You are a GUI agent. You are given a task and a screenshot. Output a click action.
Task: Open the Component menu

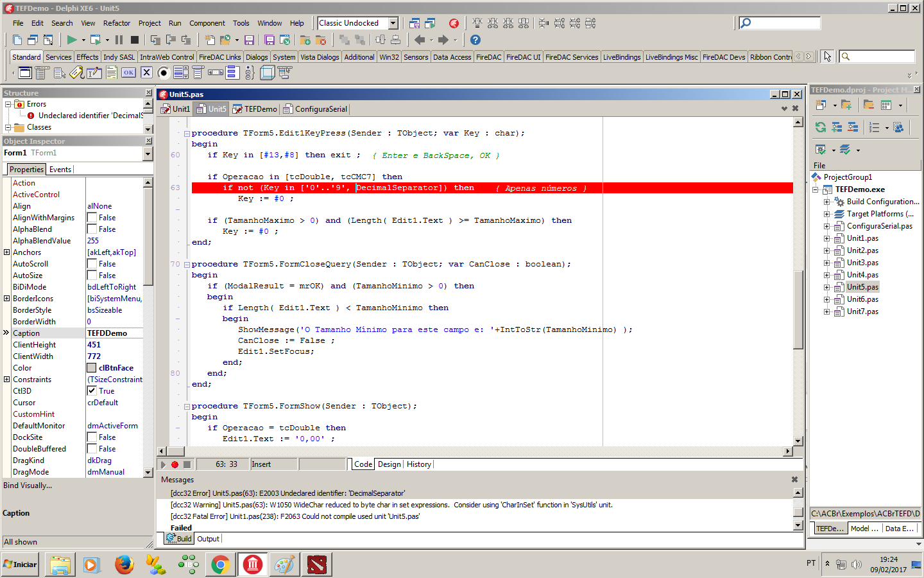pyautogui.click(x=207, y=23)
